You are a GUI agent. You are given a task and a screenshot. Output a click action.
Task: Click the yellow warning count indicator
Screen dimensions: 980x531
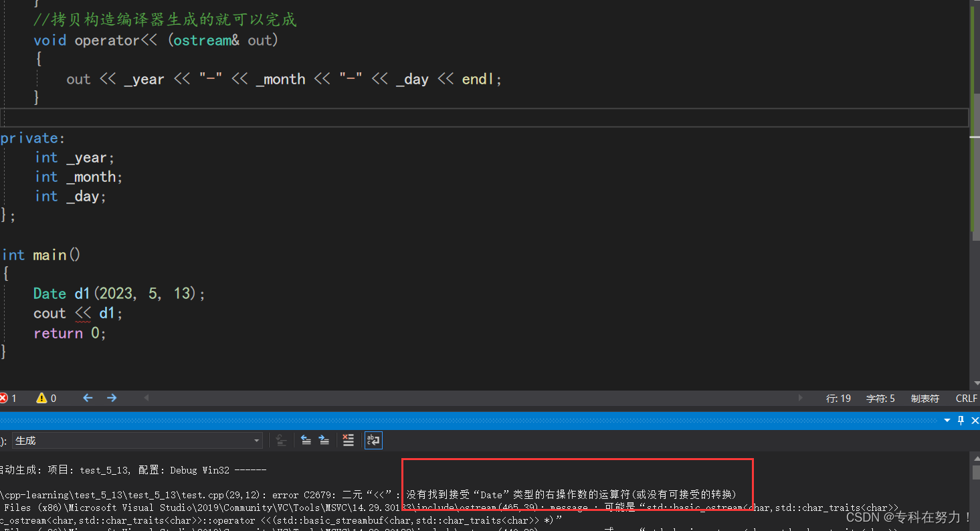(x=47, y=398)
